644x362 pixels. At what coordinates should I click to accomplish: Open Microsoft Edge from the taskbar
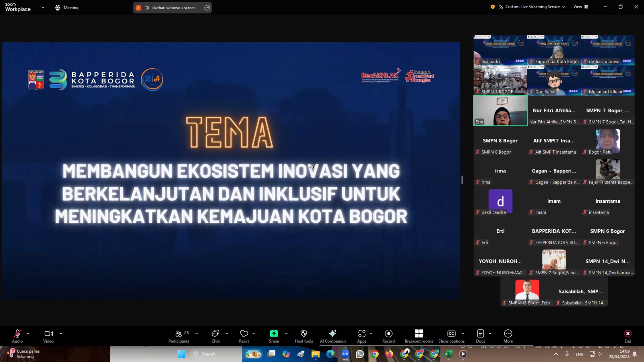coord(330,354)
